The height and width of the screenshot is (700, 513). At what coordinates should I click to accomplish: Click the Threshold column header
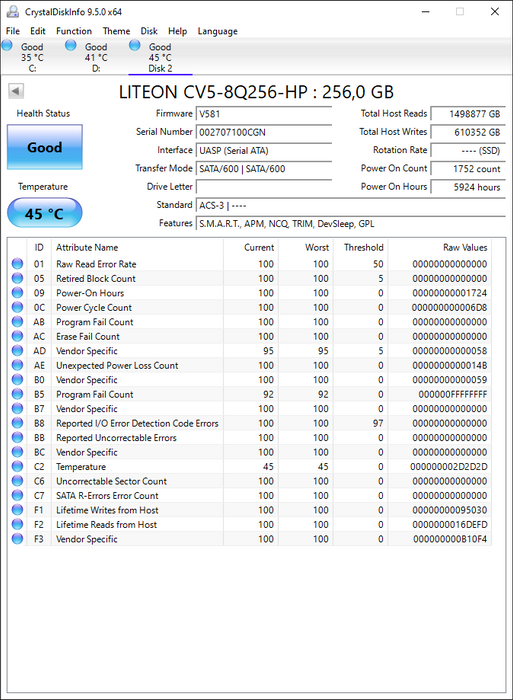pyautogui.click(x=361, y=247)
